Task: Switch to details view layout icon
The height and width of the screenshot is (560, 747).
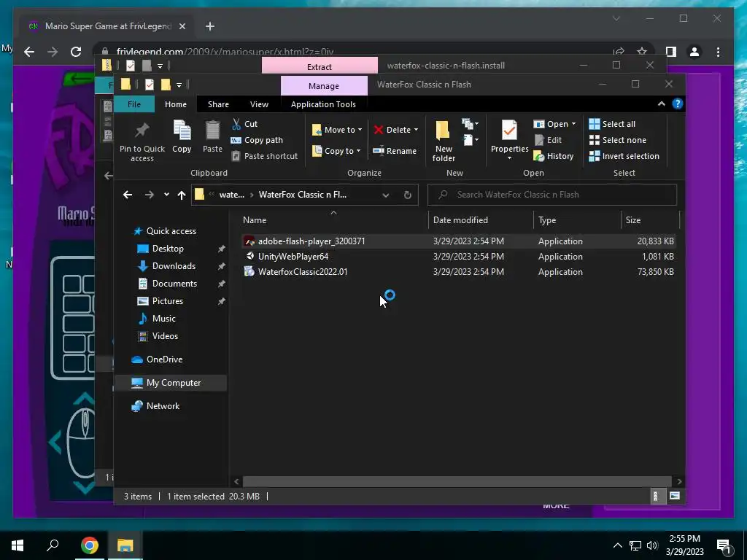Action: pyautogui.click(x=656, y=496)
